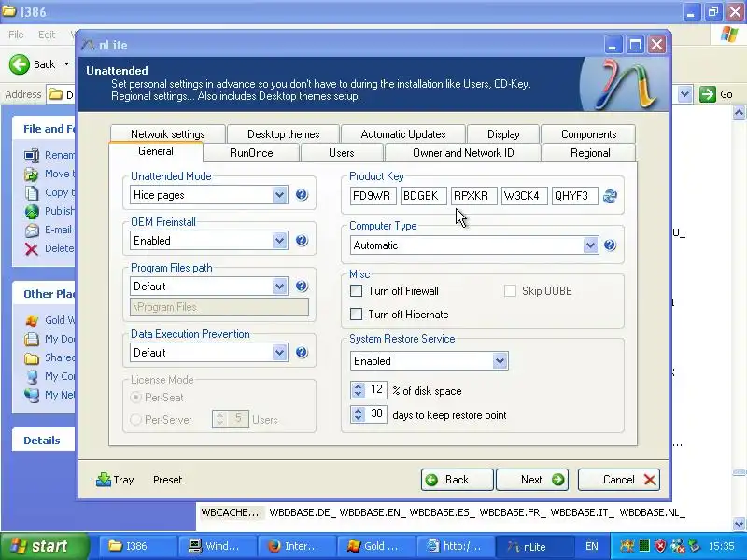The image size is (747, 560).
Task: Click the E-mail envelope icon in sidebar
Action: 32,230
